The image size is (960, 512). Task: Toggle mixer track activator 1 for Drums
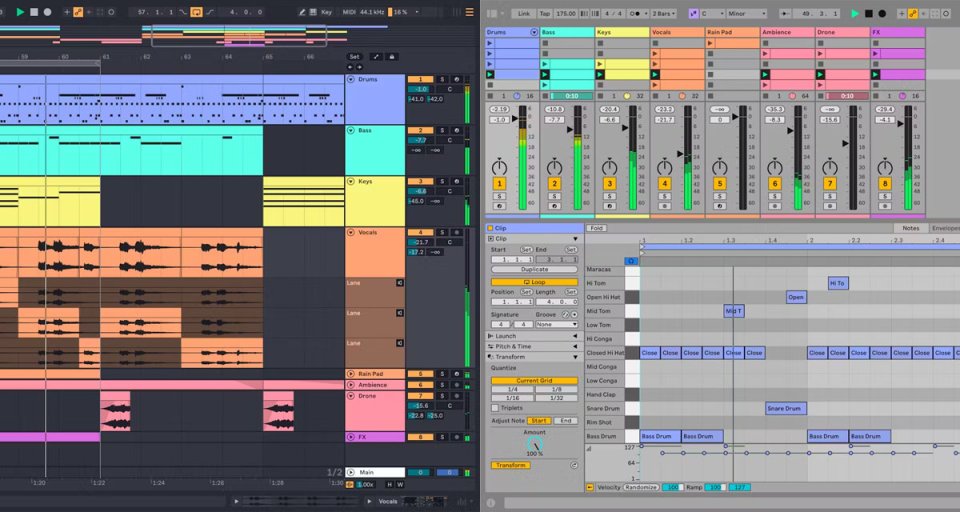[x=499, y=183]
